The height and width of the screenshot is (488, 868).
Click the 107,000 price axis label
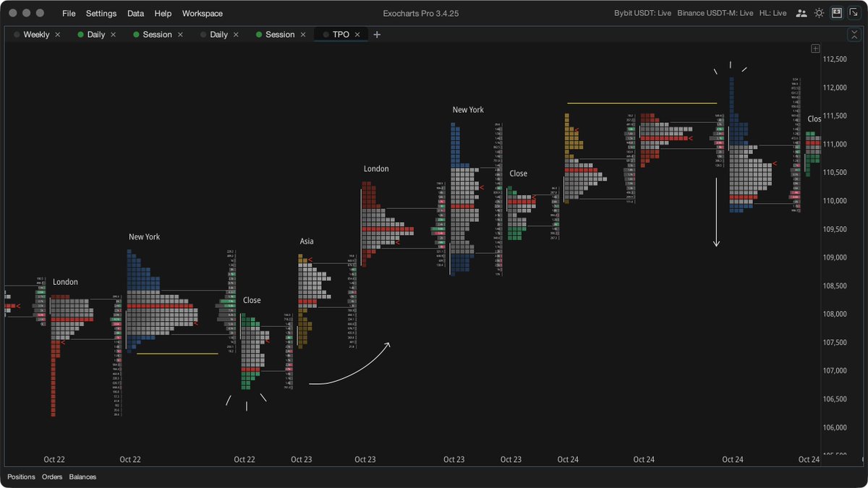(x=835, y=371)
